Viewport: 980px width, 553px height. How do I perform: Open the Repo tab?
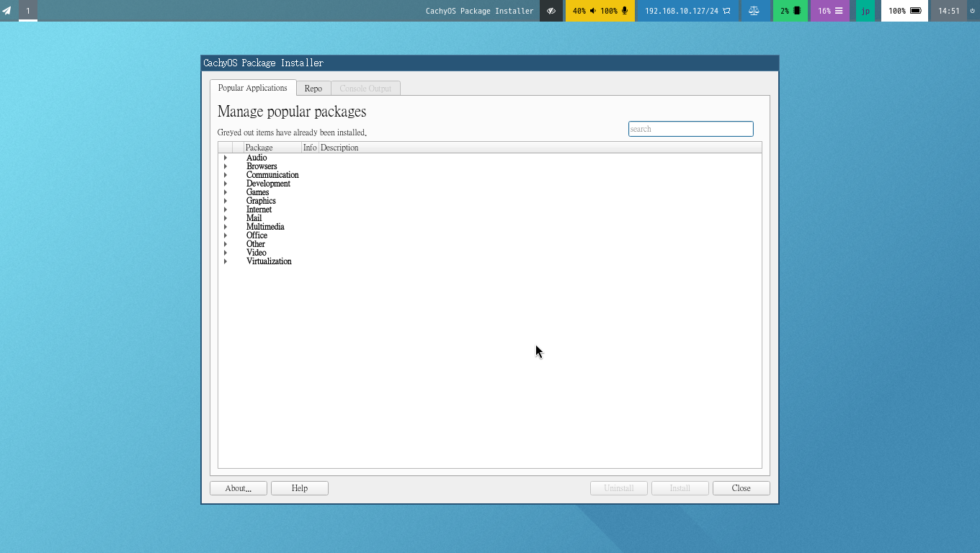(313, 89)
